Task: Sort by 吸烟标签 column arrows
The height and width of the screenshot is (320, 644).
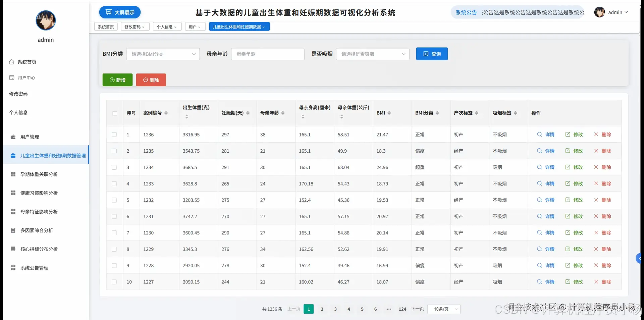Action: (x=515, y=113)
